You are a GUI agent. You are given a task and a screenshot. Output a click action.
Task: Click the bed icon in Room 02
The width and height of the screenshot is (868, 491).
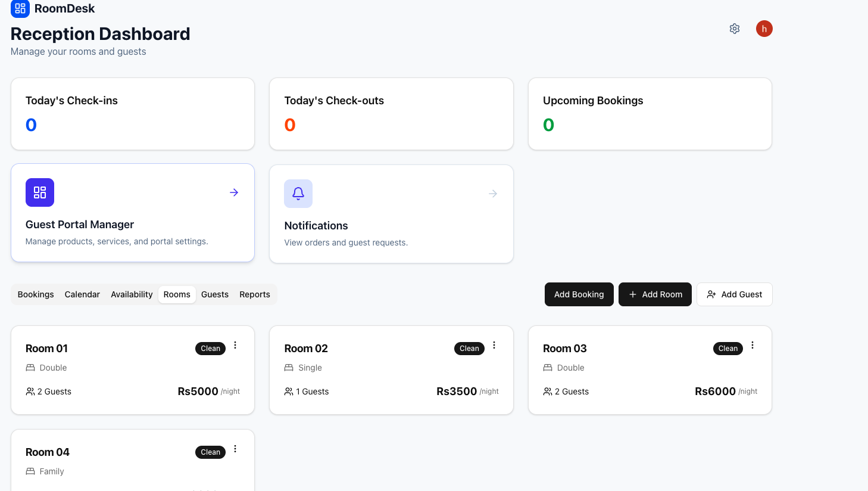[x=289, y=368]
